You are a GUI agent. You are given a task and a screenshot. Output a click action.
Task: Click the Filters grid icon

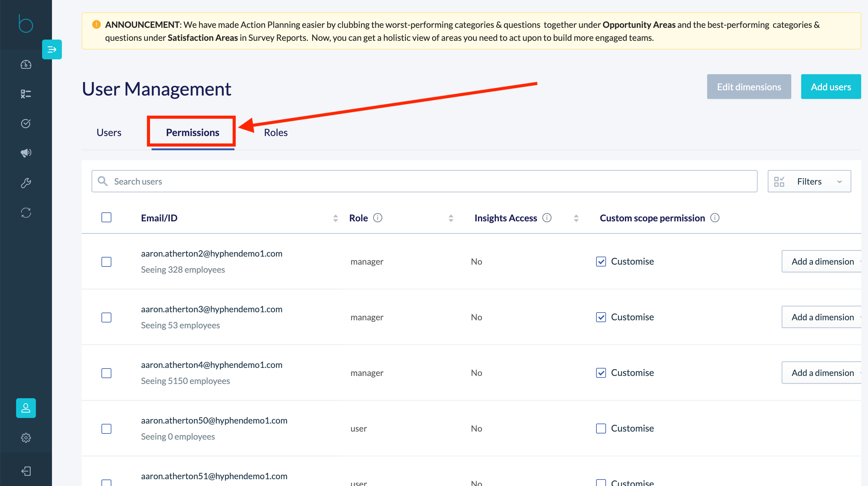point(779,181)
